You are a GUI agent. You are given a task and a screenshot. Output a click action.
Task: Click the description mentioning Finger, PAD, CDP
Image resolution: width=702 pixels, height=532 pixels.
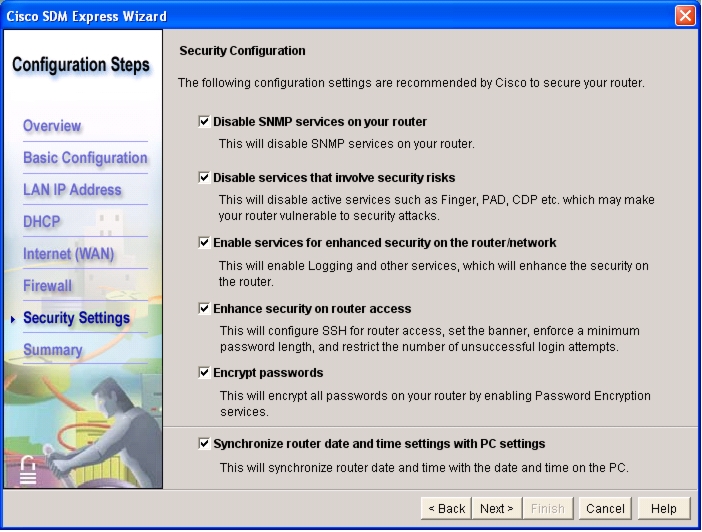[437, 208]
